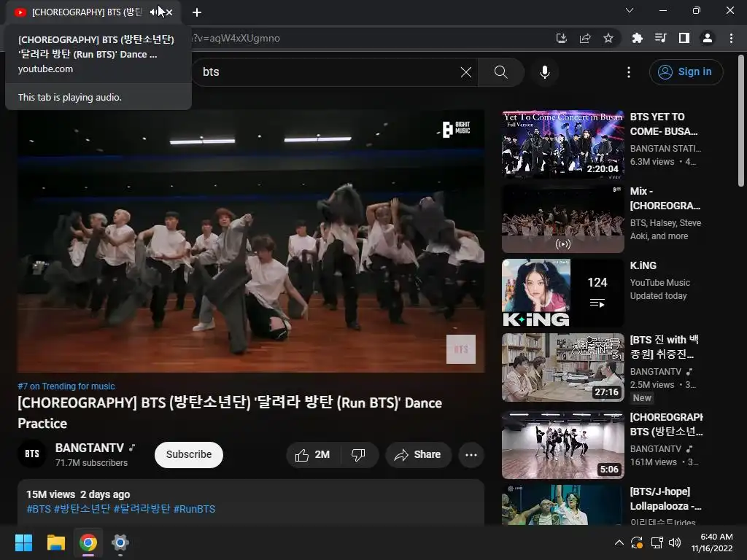Open the media control icon in toolbar
This screenshot has height=560, width=747.
pyautogui.click(x=660, y=38)
